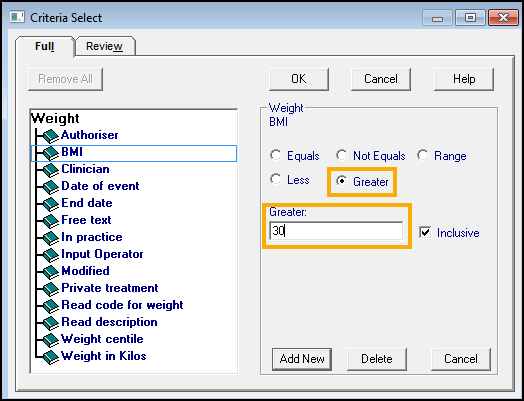Click into the Greater value input field
Screen dimensions: 524x401
pyautogui.click(x=336, y=231)
